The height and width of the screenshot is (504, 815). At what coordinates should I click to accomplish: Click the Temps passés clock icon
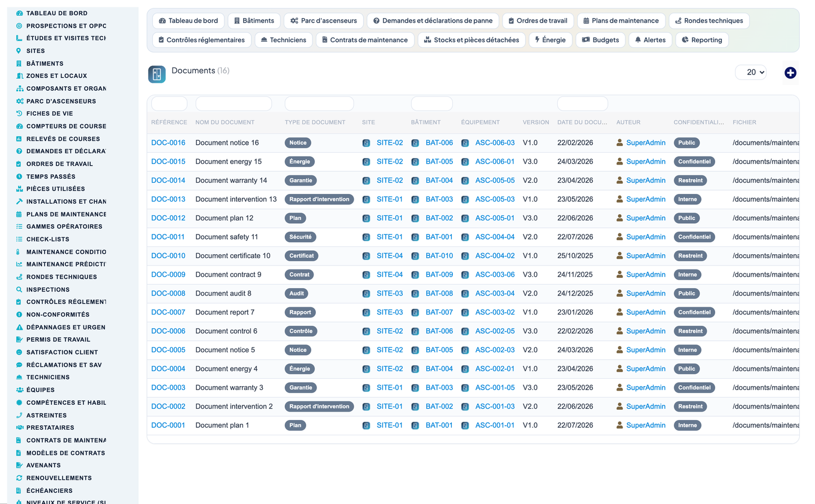coord(19,176)
